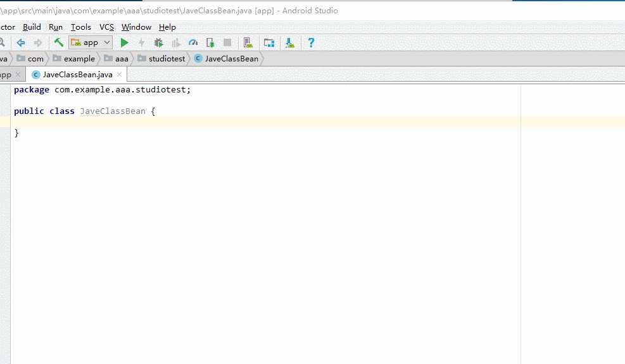Click com.example.aaa.studiotest package name in code
The width and height of the screenshot is (625, 364).
pyautogui.click(x=120, y=90)
